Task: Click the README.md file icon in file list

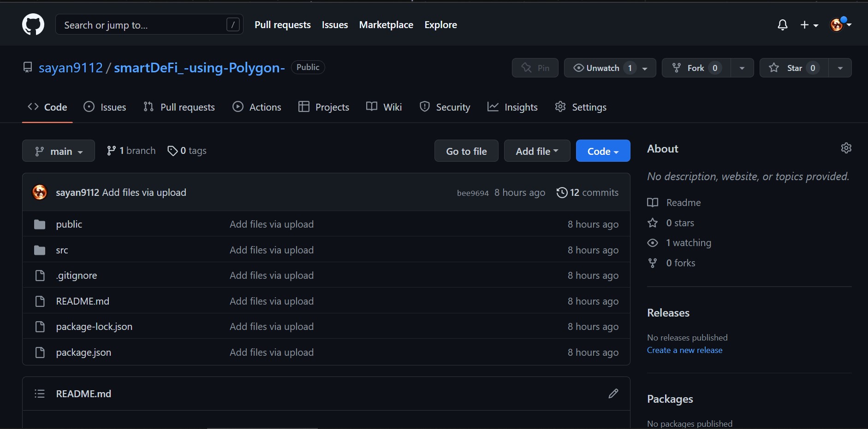Action: tap(40, 301)
